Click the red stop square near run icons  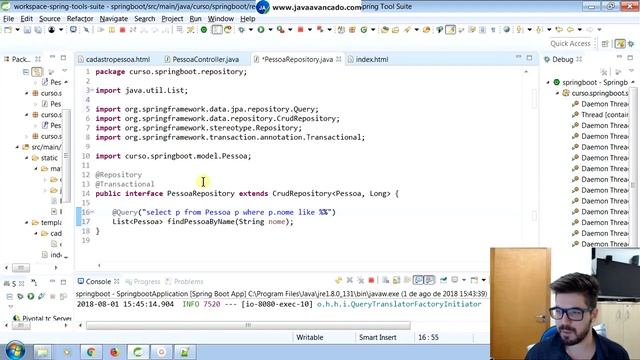(300, 30)
